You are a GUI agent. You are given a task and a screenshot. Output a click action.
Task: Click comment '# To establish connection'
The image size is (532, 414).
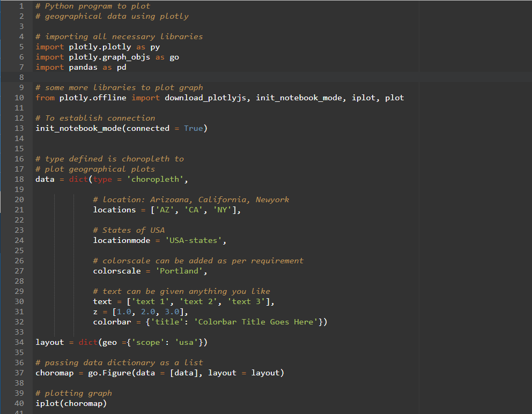click(95, 118)
